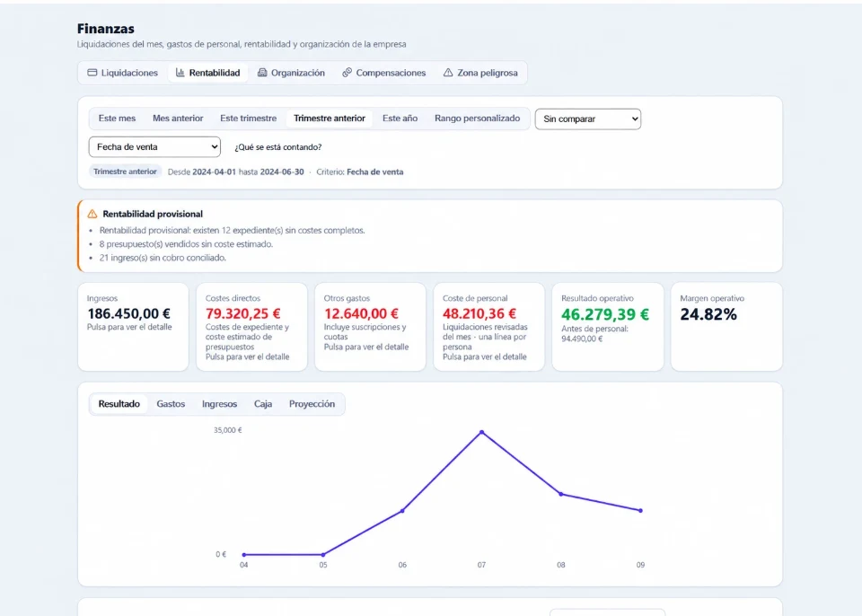Open the Coste de personal card detail

[x=488, y=327]
